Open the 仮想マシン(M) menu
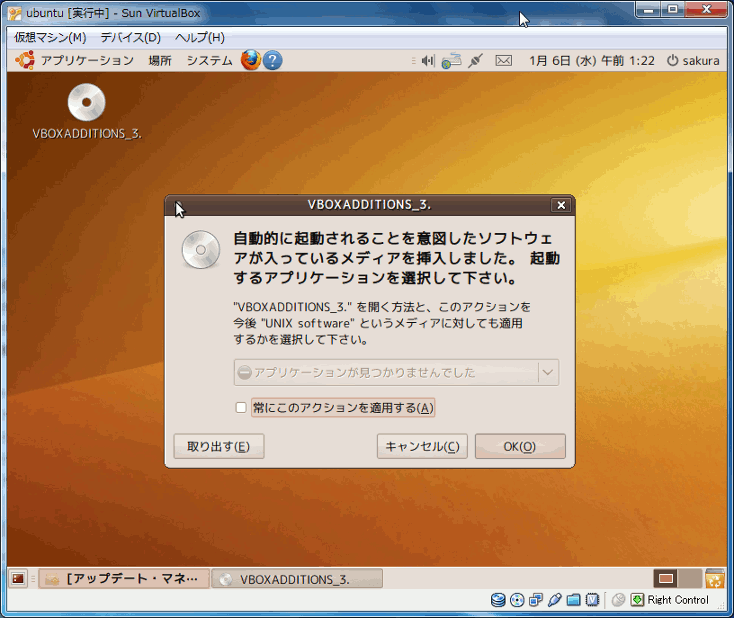Viewport: 734px width, 618px height. click(50, 37)
